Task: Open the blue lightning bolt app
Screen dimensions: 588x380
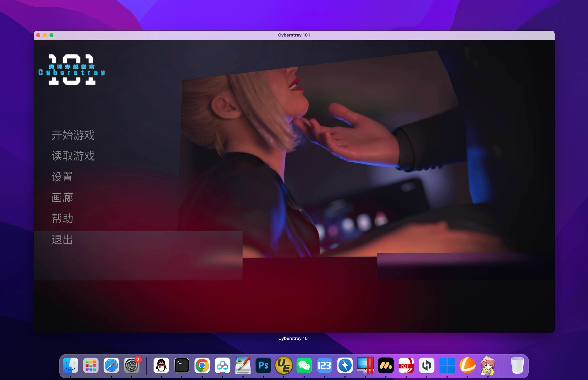Action: (x=345, y=365)
